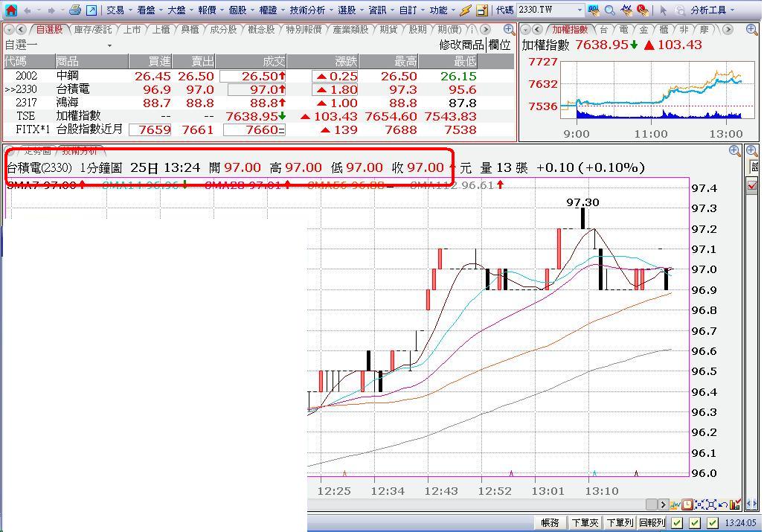764x532 pixels.
Task: Go to the home page icon
Action: (10, 10)
